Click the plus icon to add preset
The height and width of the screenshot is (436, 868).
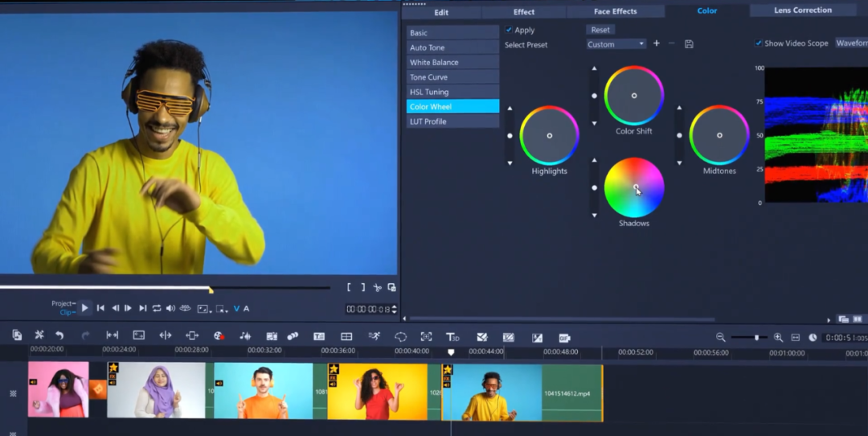(656, 43)
